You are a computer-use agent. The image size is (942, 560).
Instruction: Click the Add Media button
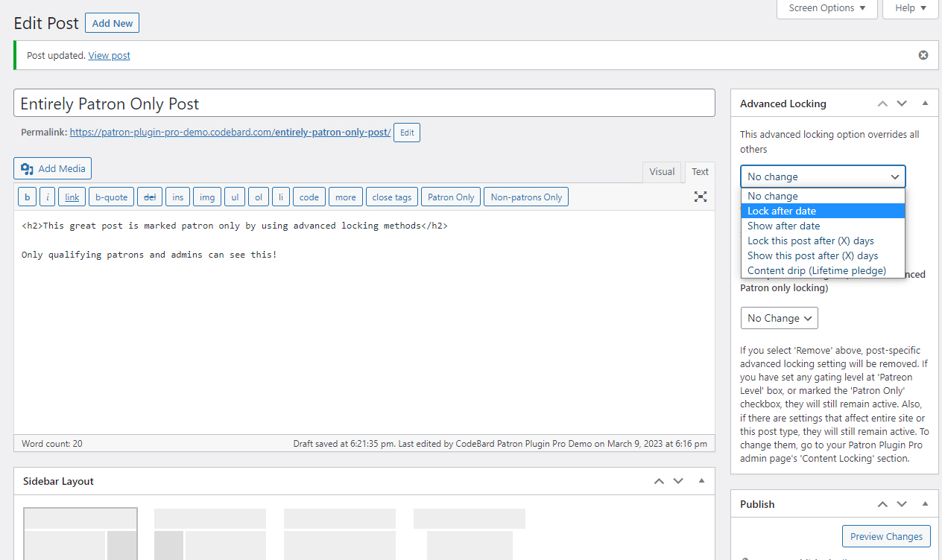click(53, 168)
